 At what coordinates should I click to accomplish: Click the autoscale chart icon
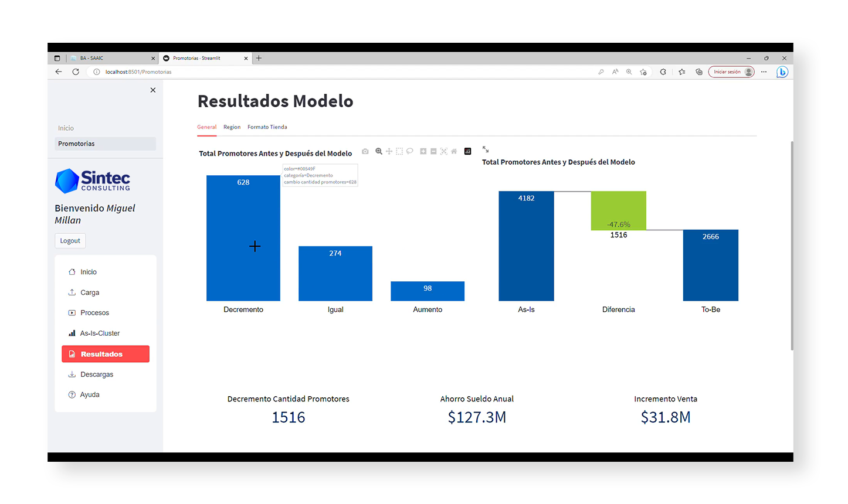[444, 151]
